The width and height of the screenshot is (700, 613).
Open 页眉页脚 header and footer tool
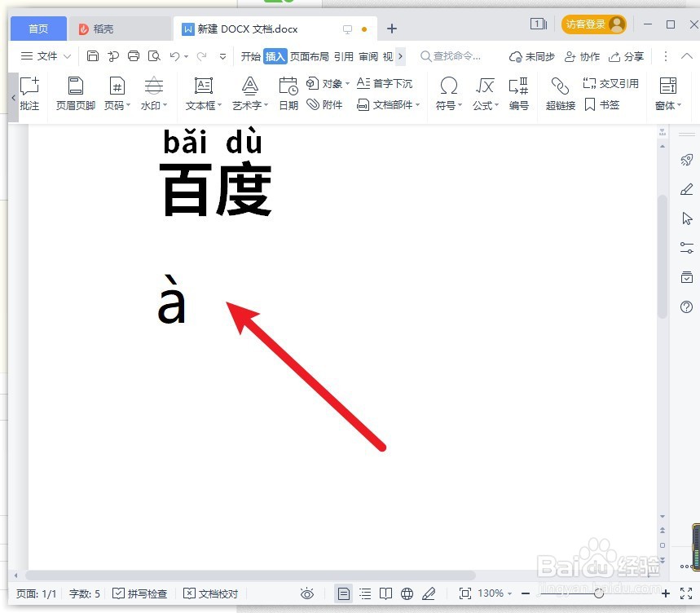click(x=76, y=93)
